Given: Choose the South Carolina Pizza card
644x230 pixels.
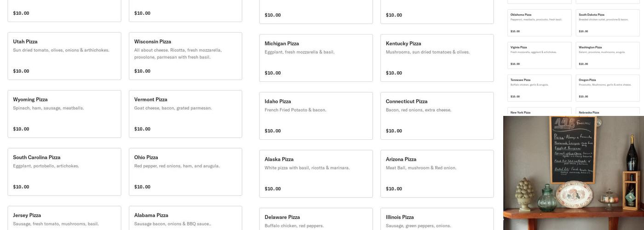Looking at the screenshot, I should [x=64, y=172].
